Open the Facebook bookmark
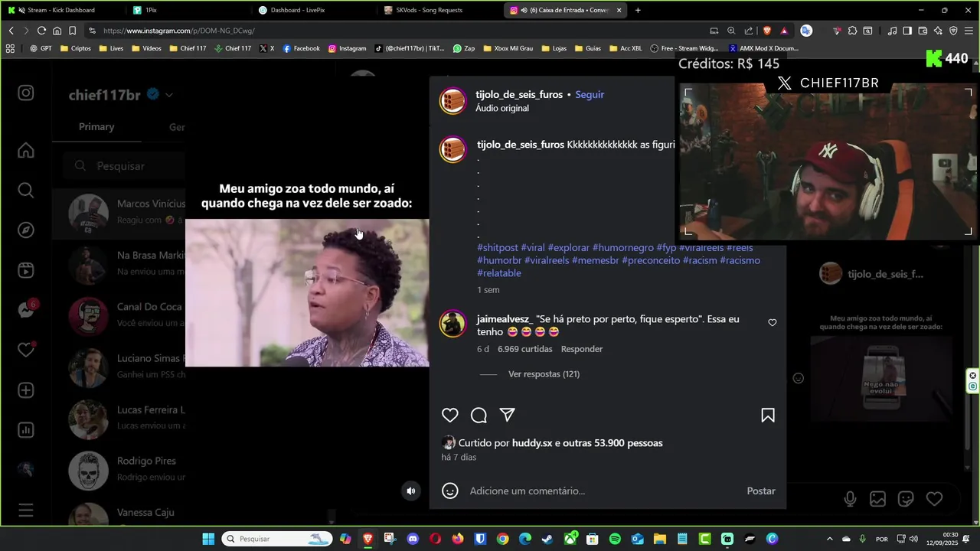This screenshot has height=551, width=980. click(301, 48)
